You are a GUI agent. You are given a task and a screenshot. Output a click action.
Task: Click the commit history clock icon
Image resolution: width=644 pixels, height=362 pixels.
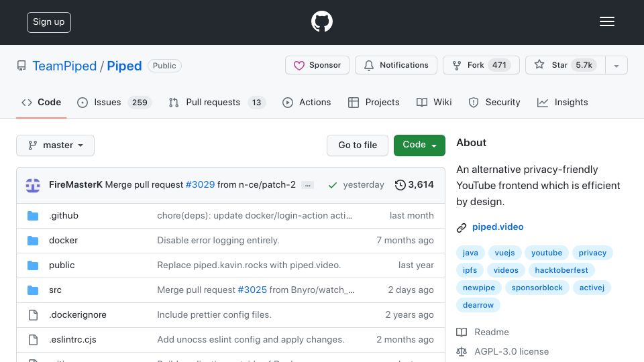point(400,185)
